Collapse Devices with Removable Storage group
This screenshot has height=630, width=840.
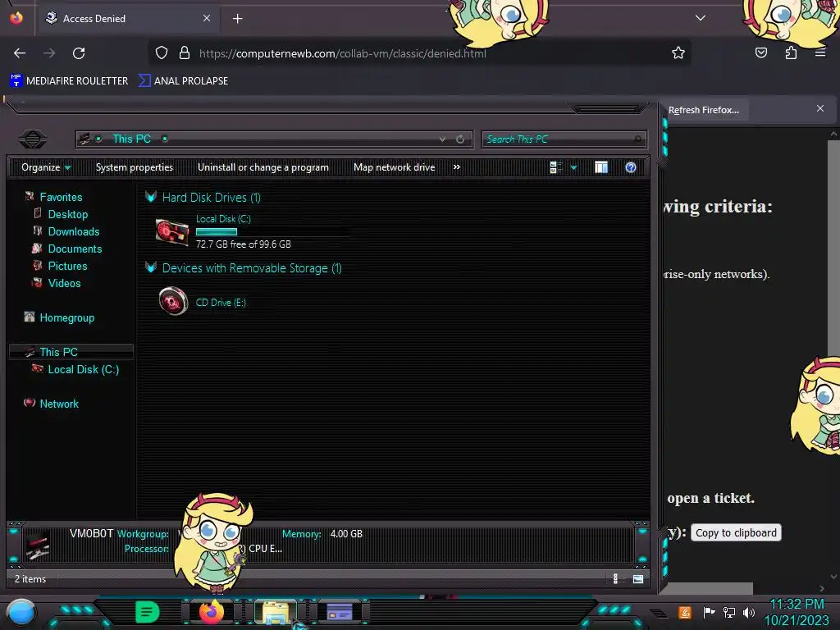tap(151, 268)
